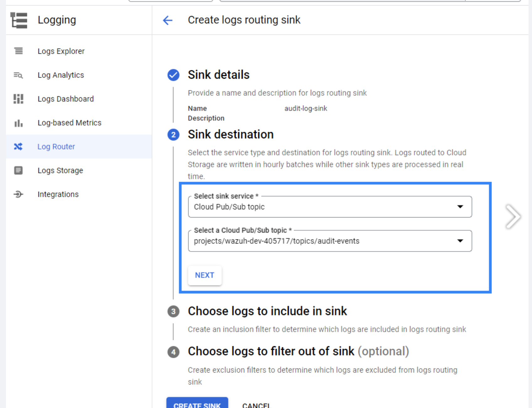Click the Logs Storage sidebar icon
The height and width of the screenshot is (408, 532).
[18, 170]
